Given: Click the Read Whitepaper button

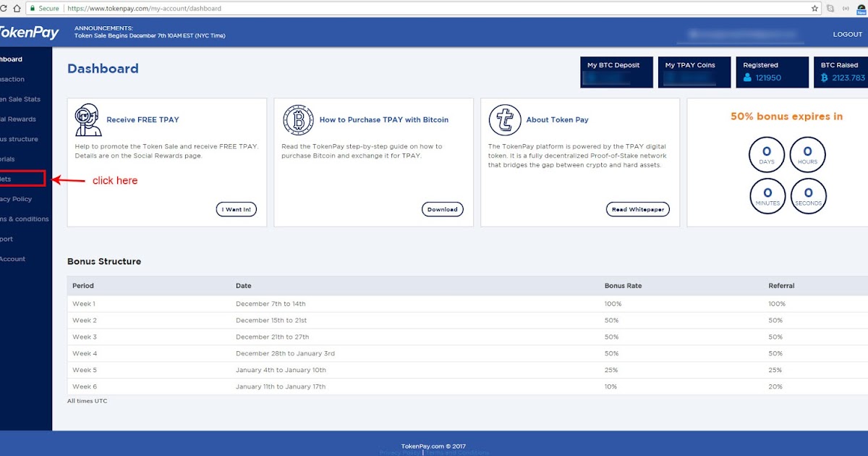Looking at the screenshot, I should click(638, 209).
